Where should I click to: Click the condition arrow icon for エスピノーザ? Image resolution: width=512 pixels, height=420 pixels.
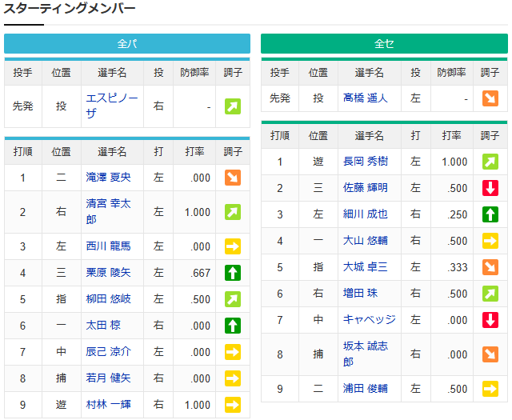point(233,106)
